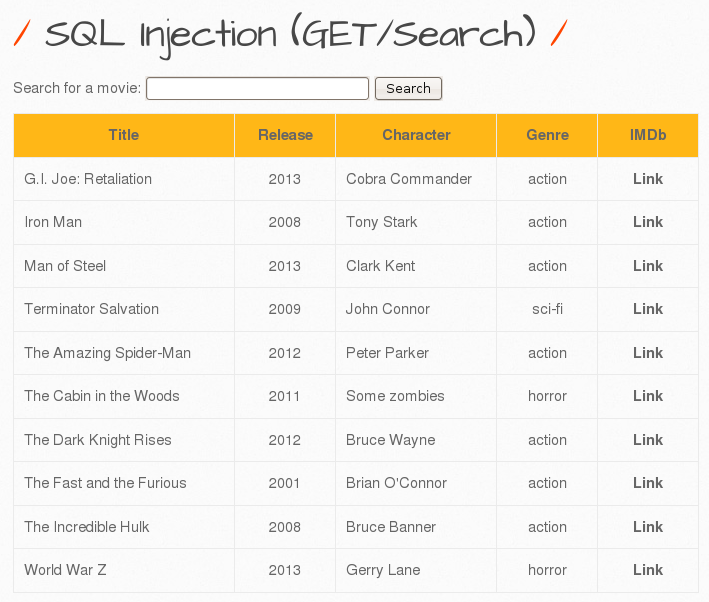This screenshot has width=709, height=602.
Task: Click the horror genre for World War Z
Action: [547, 570]
